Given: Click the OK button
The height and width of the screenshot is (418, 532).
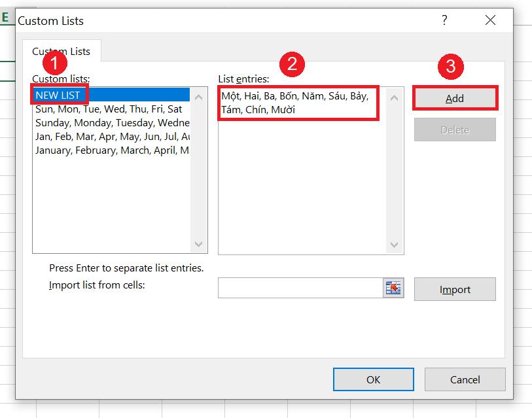Looking at the screenshot, I should (373, 379).
